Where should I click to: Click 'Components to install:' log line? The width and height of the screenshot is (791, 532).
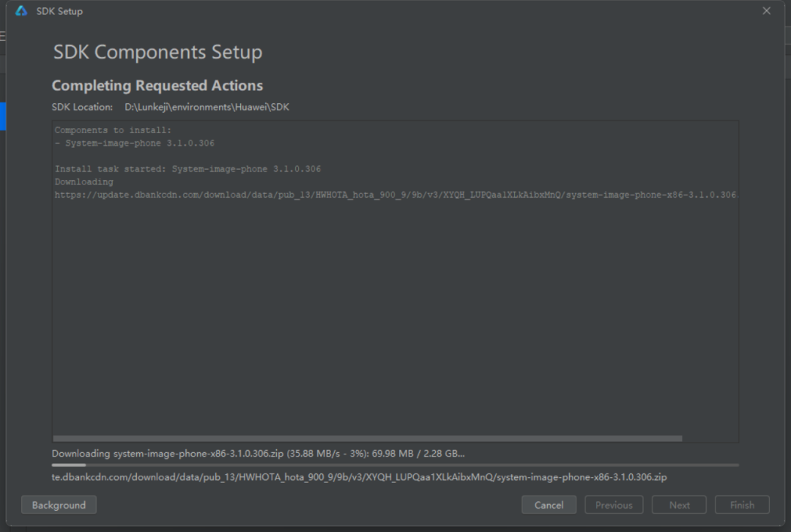pos(113,130)
